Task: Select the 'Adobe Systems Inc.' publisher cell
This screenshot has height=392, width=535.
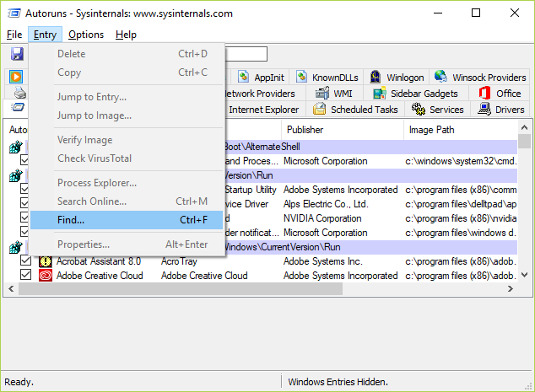Action: coord(323,261)
